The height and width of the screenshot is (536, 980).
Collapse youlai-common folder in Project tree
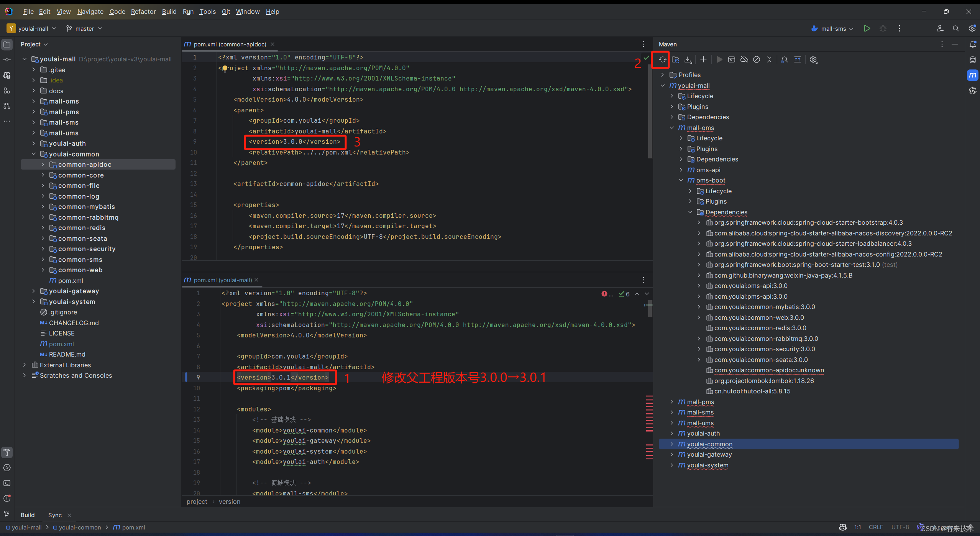coord(34,154)
